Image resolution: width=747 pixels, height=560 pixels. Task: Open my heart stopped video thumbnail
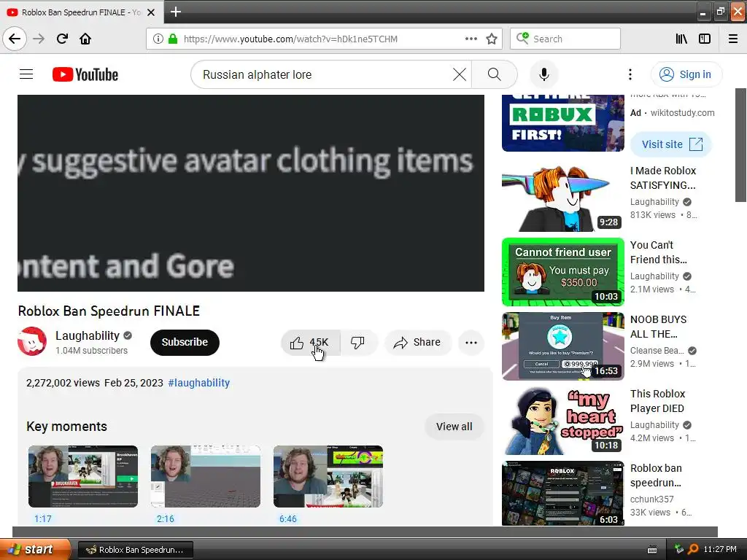point(562,421)
